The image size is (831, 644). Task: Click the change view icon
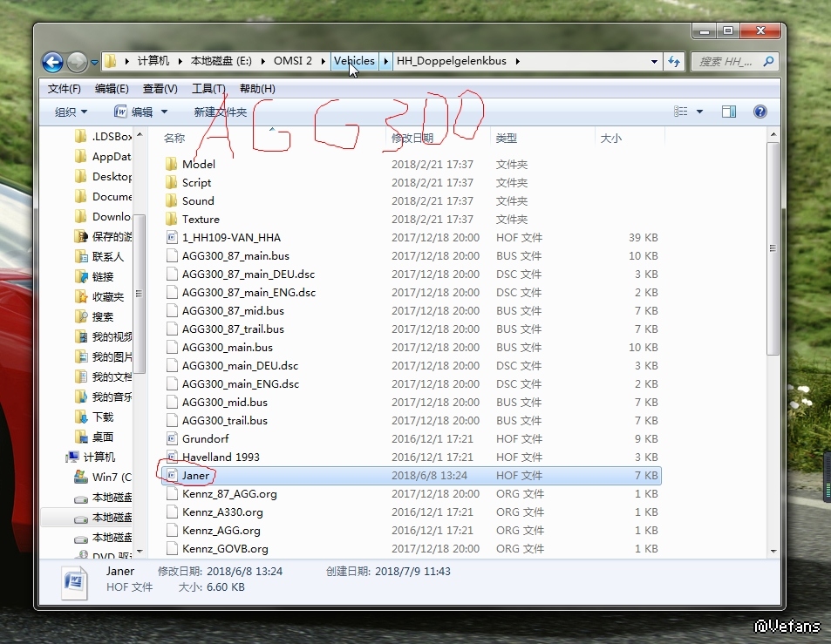coord(680,112)
